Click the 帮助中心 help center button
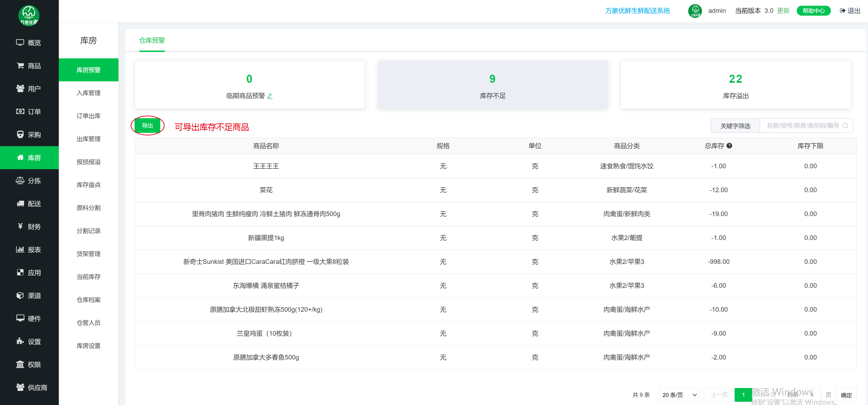This screenshot has height=405, width=868. [x=813, y=11]
